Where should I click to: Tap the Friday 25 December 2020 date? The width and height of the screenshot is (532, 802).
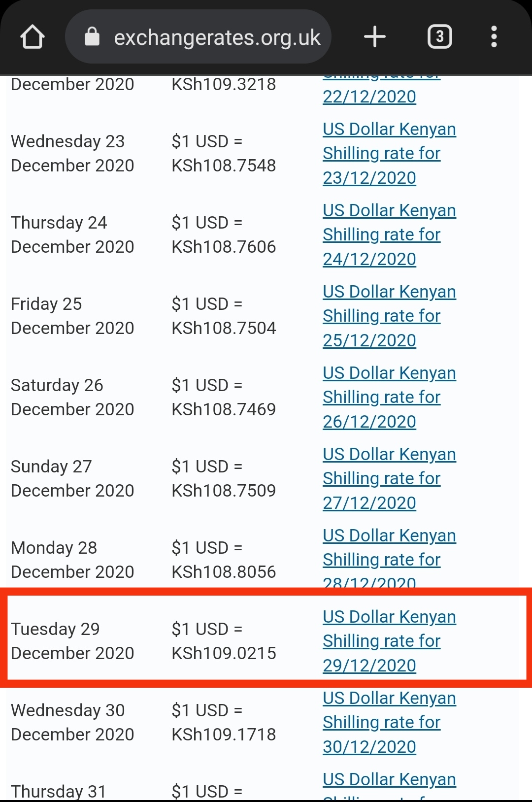[x=72, y=316]
